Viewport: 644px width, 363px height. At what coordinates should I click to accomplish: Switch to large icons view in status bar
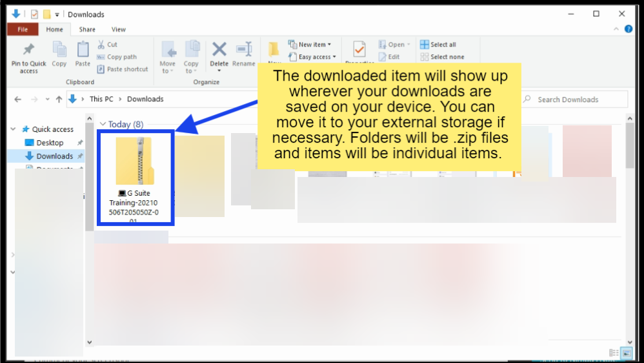click(x=626, y=353)
